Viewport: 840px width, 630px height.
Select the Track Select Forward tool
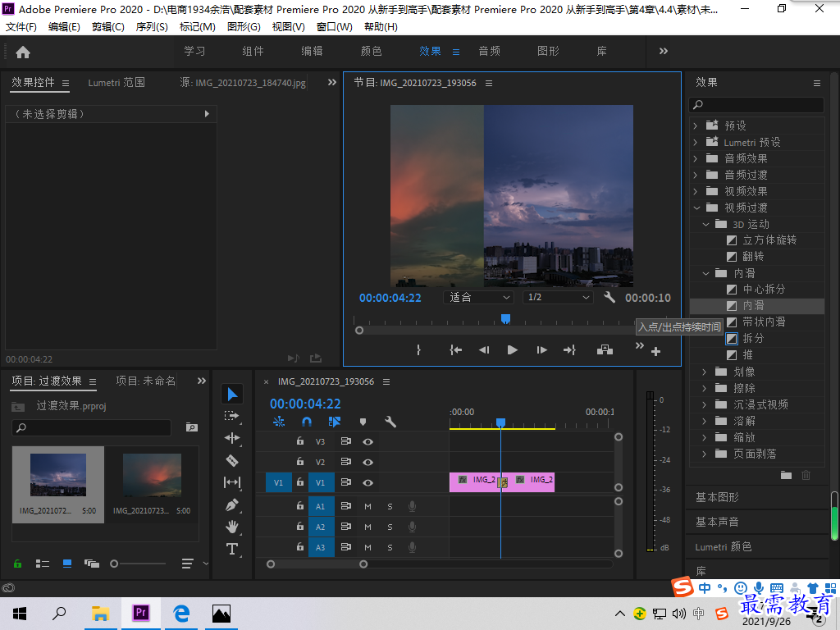click(x=232, y=416)
